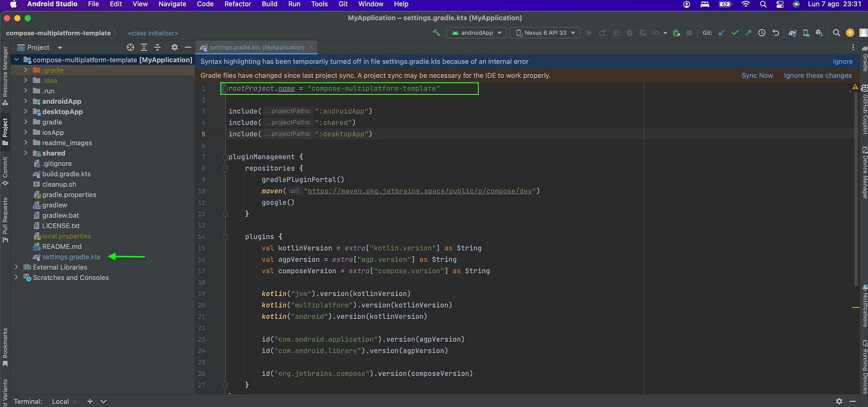Image resolution: width=868 pixels, height=407 pixels.
Task: Toggle the Bookmarks tool window side tab
Action: click(5, 344)
